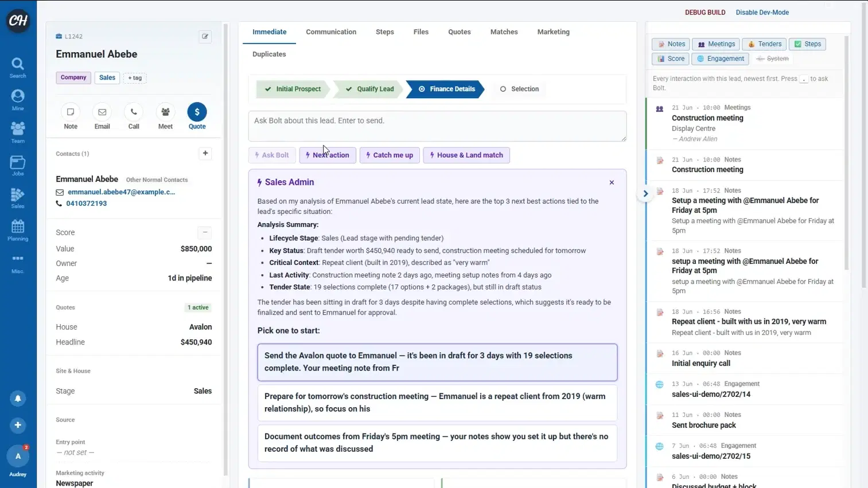Collapse the Score section with the minus button
Viewport: 868px width, 488px height.
click(x=205, y=232)
